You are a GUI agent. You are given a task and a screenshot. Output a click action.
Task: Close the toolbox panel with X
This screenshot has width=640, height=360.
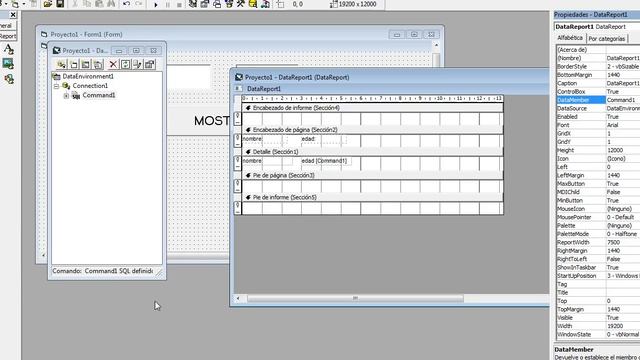13,15
